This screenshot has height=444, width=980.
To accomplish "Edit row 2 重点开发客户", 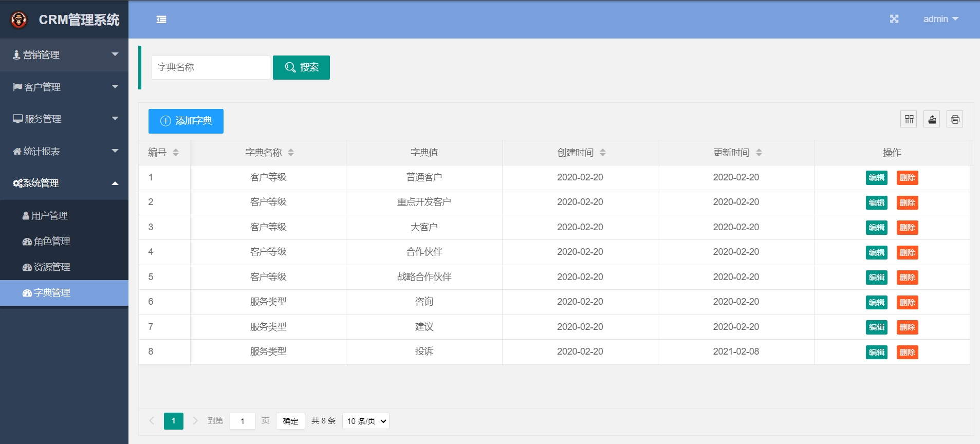I will [x=877, y=202].
